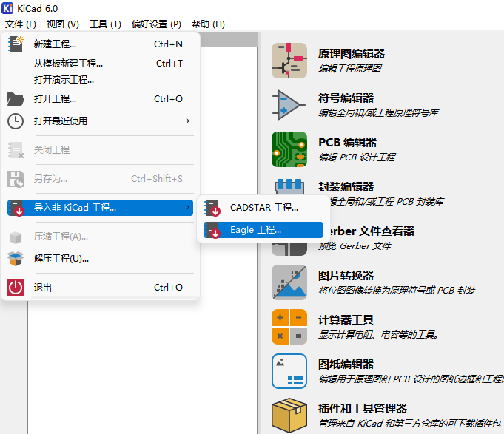Viewport: 504px width, 434px height.
Task: Click 显示计算电阻、电容等的工具 text
Action: (x=378, y=335)
